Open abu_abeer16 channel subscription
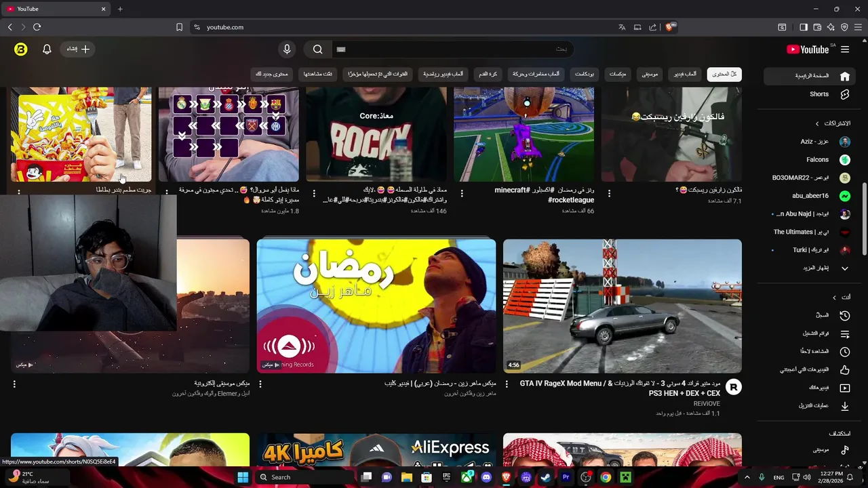Screen dimensions: 868x488 [811, 196]
